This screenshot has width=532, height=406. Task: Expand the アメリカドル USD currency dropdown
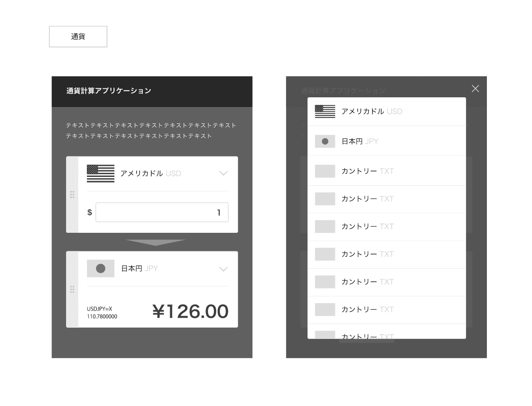point(223,173)
